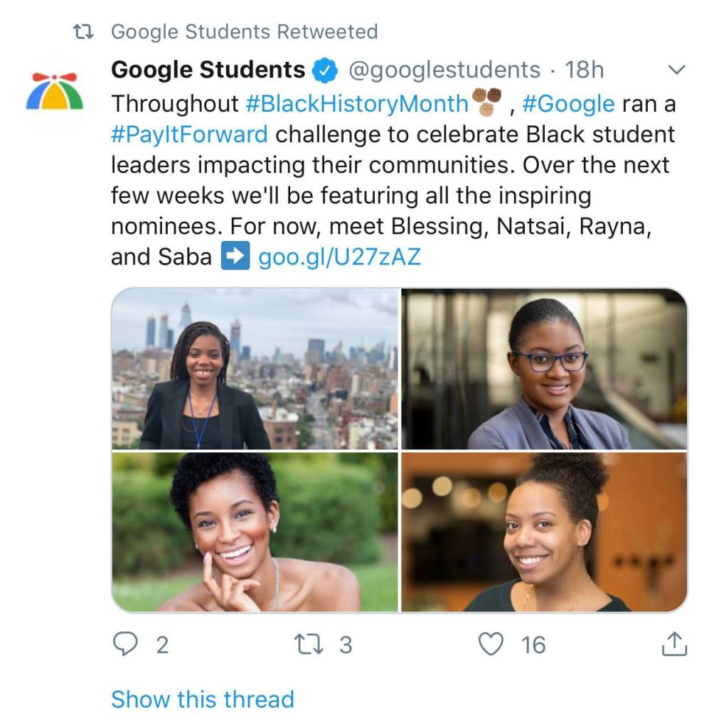Open the #BlackHistoryMonth hashtag
The image size is (704, 728).
click(357, 104)
